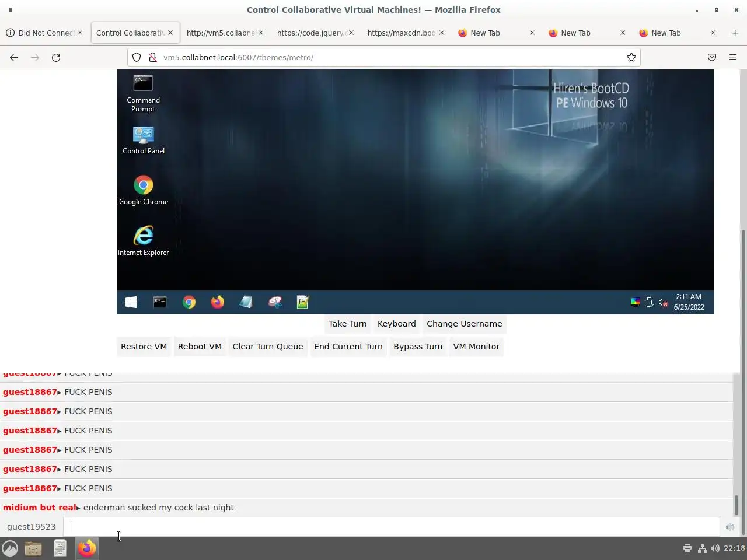Focus the chat message input field
This screenshot has width=747, height=560.
[x=391, y=527]
